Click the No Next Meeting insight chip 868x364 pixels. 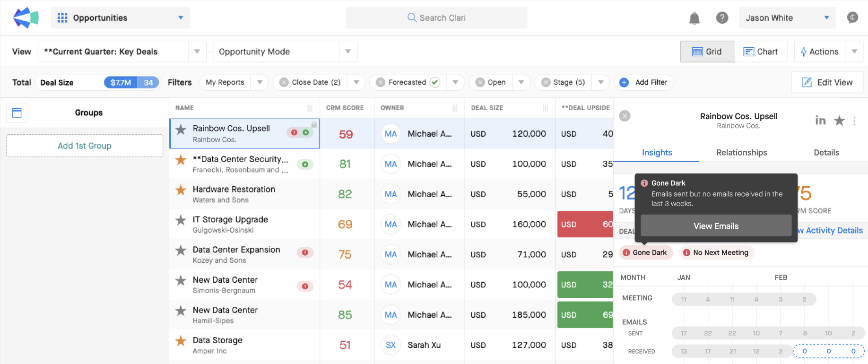(x=716, y=253)
